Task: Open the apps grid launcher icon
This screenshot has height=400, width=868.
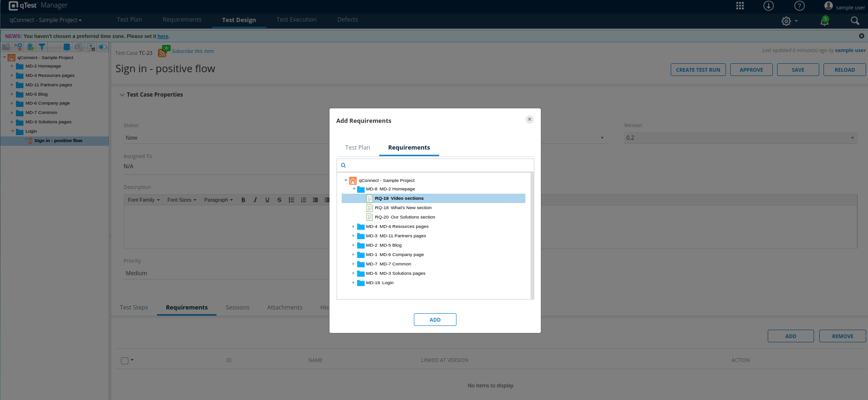Action: point(740,6)
